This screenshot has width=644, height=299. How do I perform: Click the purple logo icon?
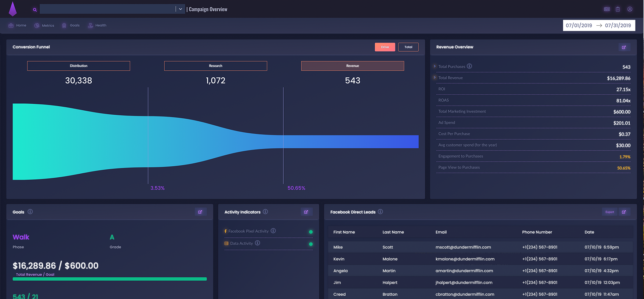pyautogui.click(x=13, y=9)
